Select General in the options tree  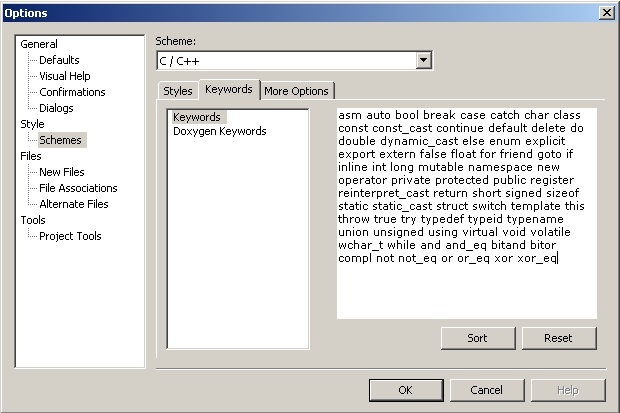pyautogui.click(x=39, y=44)
